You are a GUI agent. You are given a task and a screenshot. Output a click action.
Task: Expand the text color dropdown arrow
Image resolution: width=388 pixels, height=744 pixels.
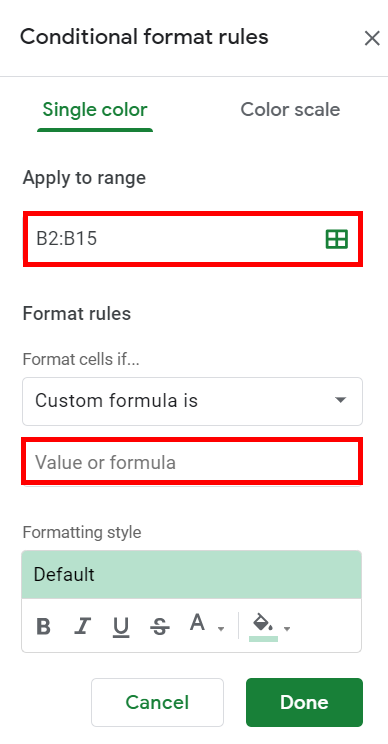pos(221,629)
